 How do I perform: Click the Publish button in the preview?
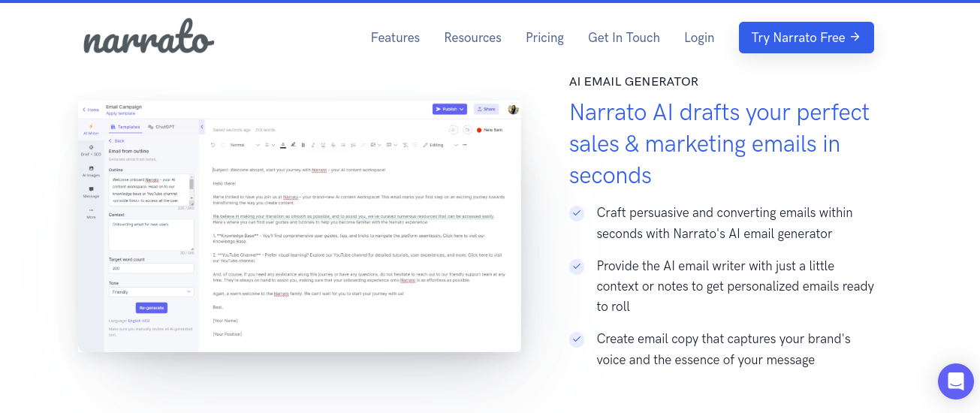point(450,109)
